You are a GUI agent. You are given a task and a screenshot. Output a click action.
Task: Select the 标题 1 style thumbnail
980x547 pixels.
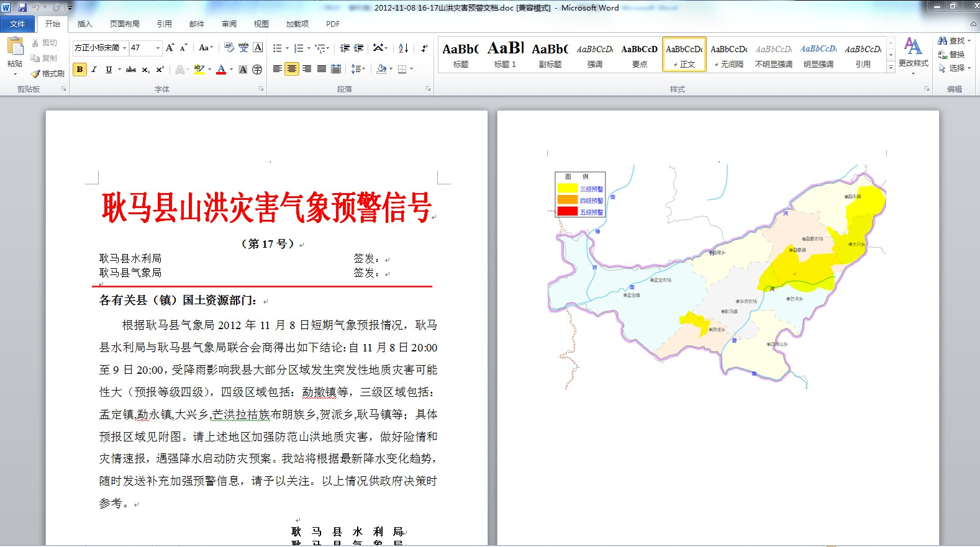coord(506,55)
